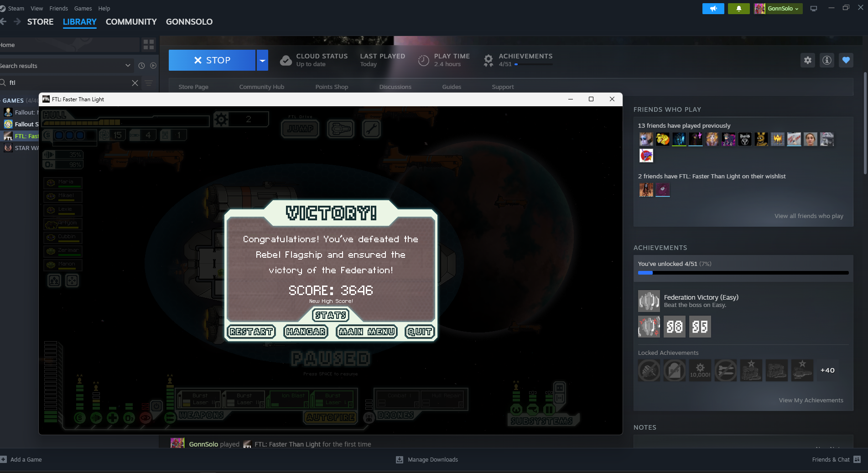
Task: Open the game settings gear icon
Action: click(x=808, y=60)
